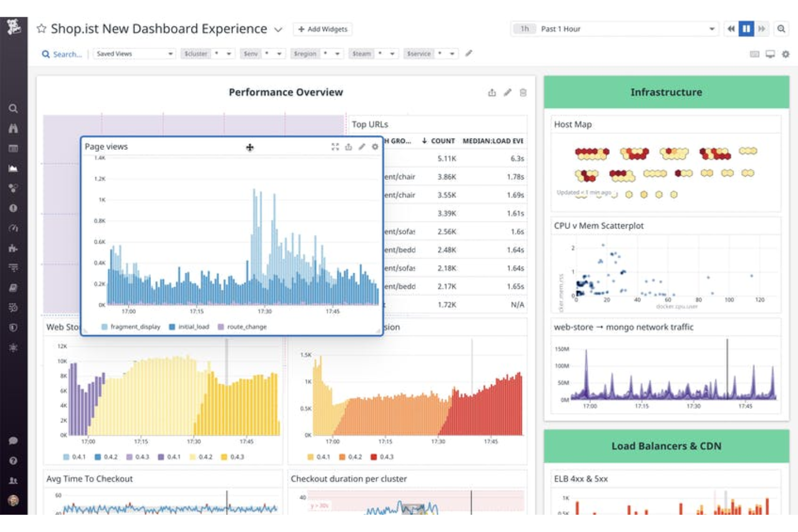798x532 pixels.
Task: Expand the $cluster template variable dropdown
Action: 230,54
